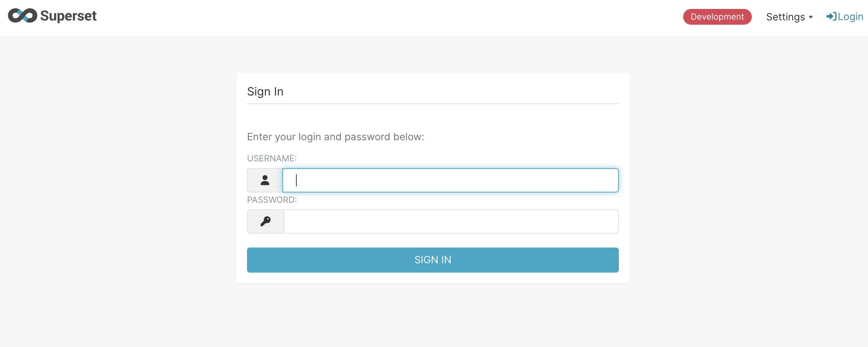Click the user silhouette icon beside username
Viewport: 868px width, 347px height.
tap(265, 180)
